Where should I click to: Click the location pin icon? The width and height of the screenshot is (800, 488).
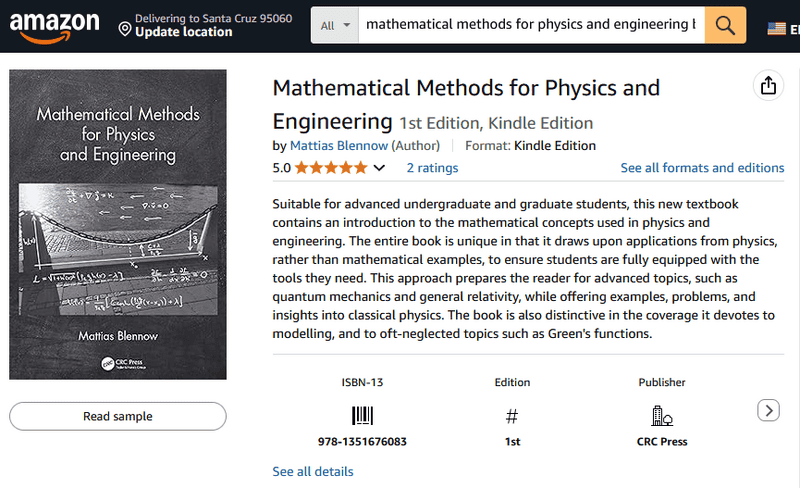pos(125,31)
